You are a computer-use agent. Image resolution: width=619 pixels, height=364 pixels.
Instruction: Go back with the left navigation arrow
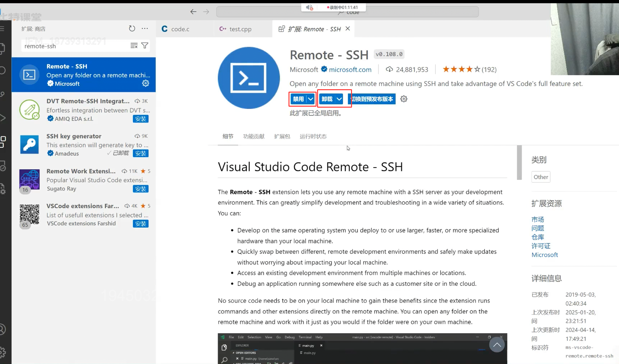pos(193,12)
